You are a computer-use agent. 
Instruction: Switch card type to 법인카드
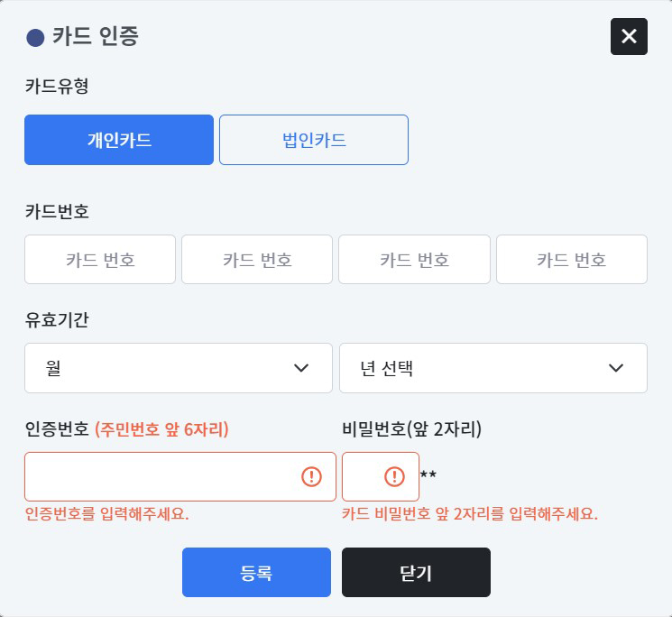(x=314, y=140)
